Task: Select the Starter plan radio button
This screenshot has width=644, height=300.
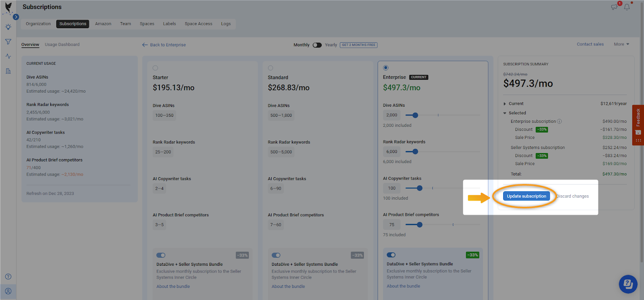Action: pyautogui.click(x=155, y=68)
